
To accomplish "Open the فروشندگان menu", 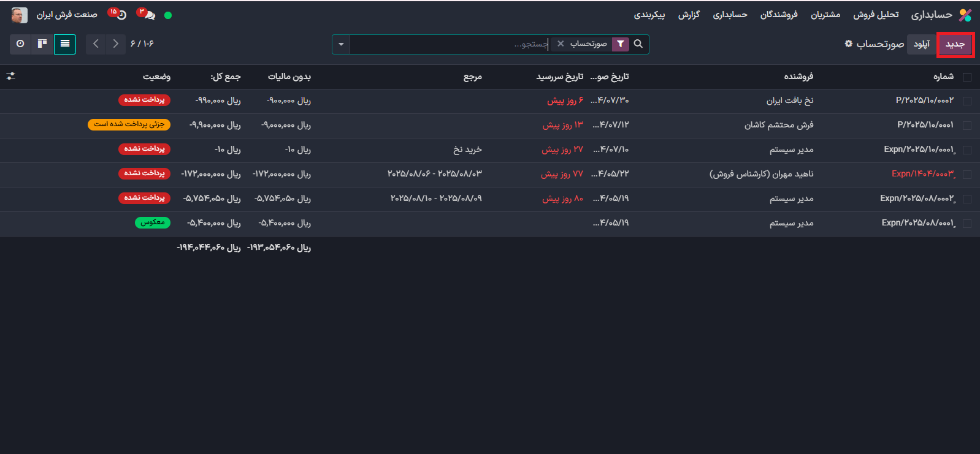I will tap(779, 15).
